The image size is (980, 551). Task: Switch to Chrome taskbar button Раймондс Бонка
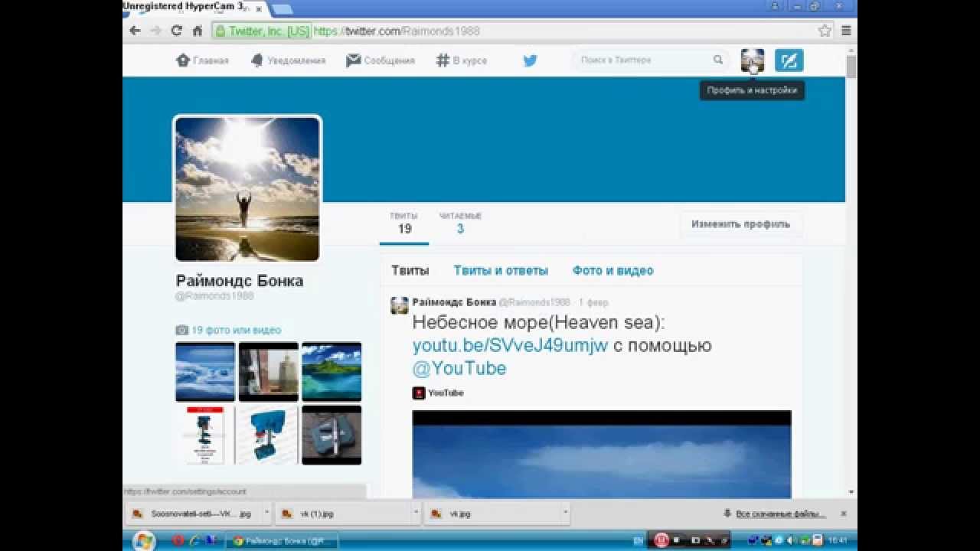[281, 541]
